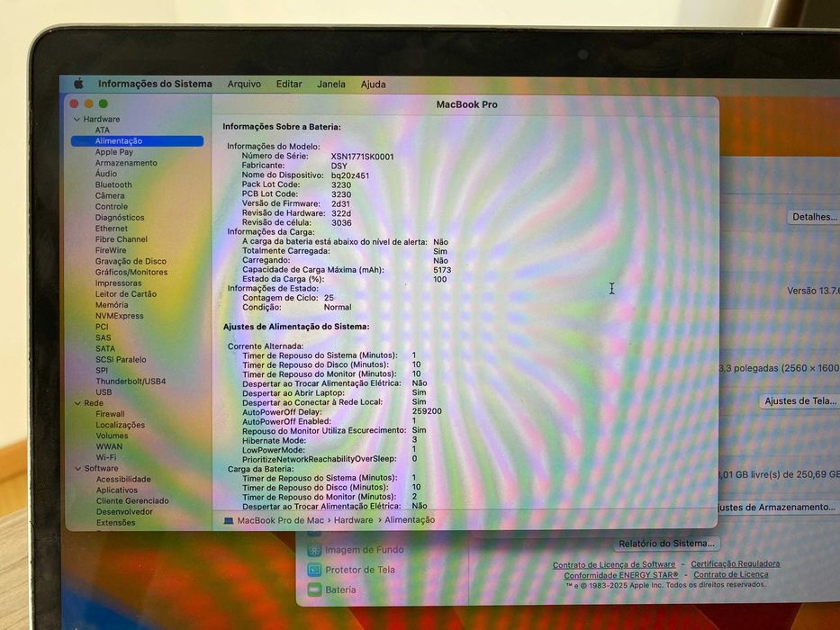Select Gráficos/Monitores in the sidebar

[131, 272]
